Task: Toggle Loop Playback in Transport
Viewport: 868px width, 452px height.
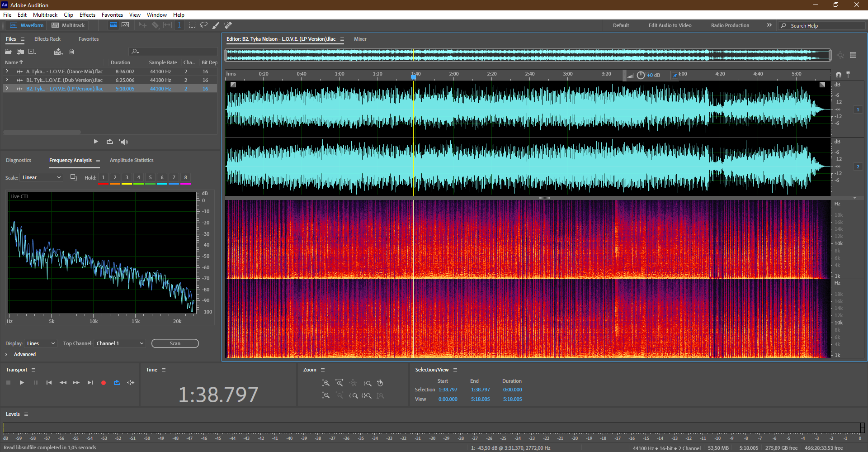Action: pos(117,383)
